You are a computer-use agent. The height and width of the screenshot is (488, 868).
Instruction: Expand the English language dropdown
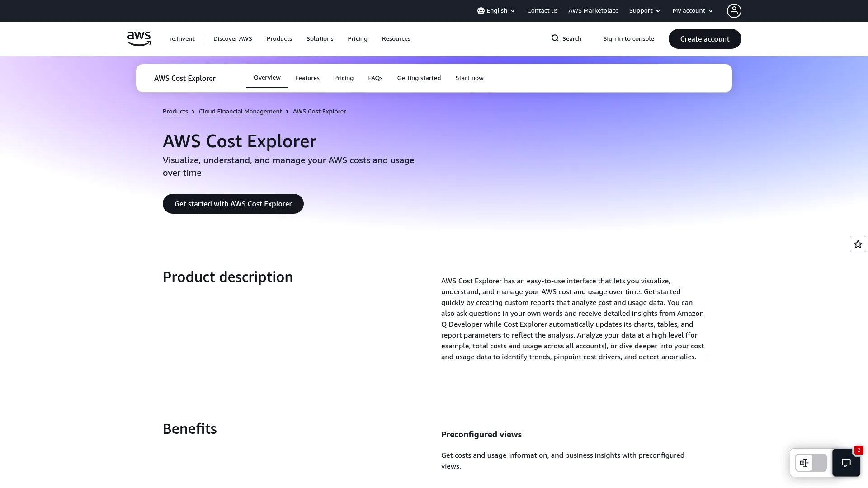tap(496, 11)
